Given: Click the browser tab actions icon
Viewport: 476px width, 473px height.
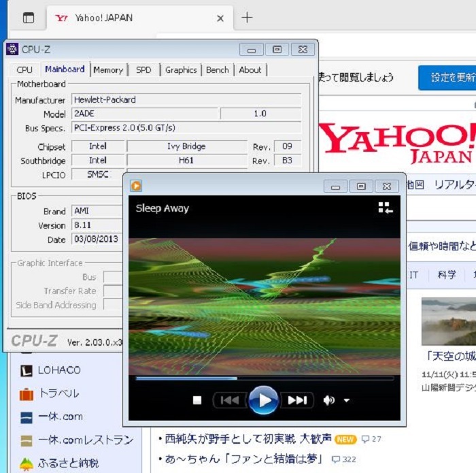Looking at the screenshot, I should (29, 18).
